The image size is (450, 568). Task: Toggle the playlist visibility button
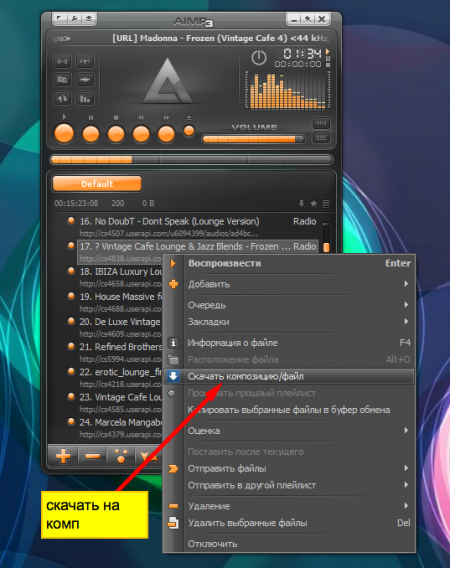[321, 138]
